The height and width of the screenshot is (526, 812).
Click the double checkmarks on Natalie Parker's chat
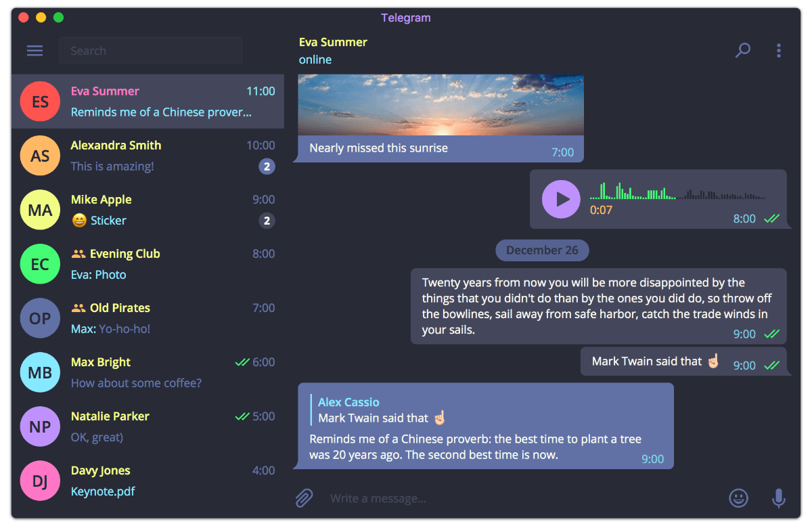[x=243, y=416]
